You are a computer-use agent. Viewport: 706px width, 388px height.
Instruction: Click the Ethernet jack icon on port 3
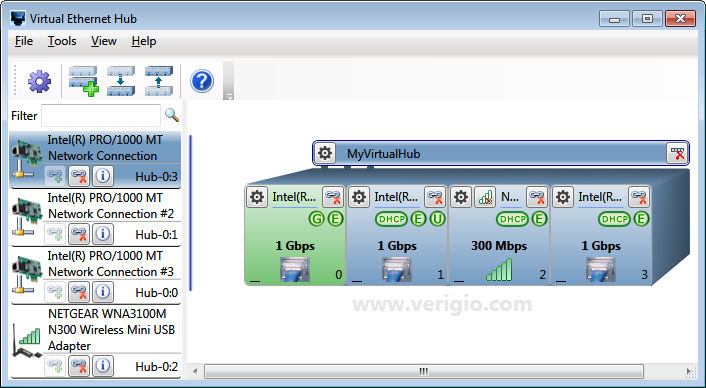pyautogui.click(x=601, y=269)
